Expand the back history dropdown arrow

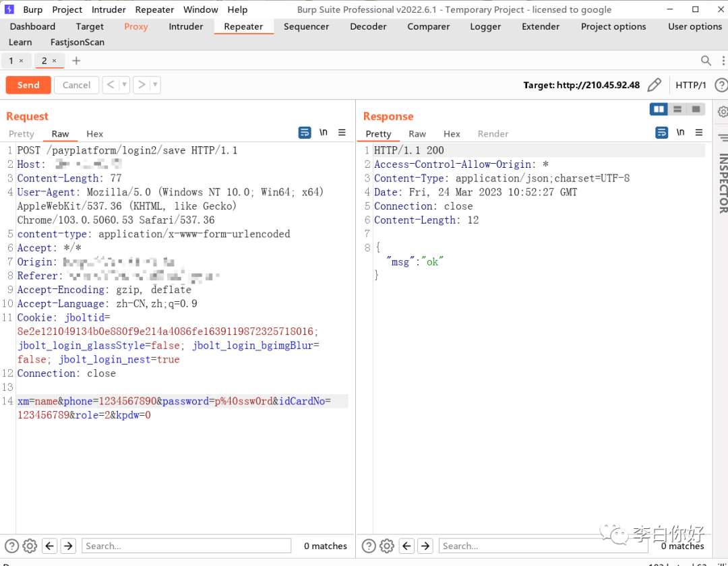(x=124, y=85)
